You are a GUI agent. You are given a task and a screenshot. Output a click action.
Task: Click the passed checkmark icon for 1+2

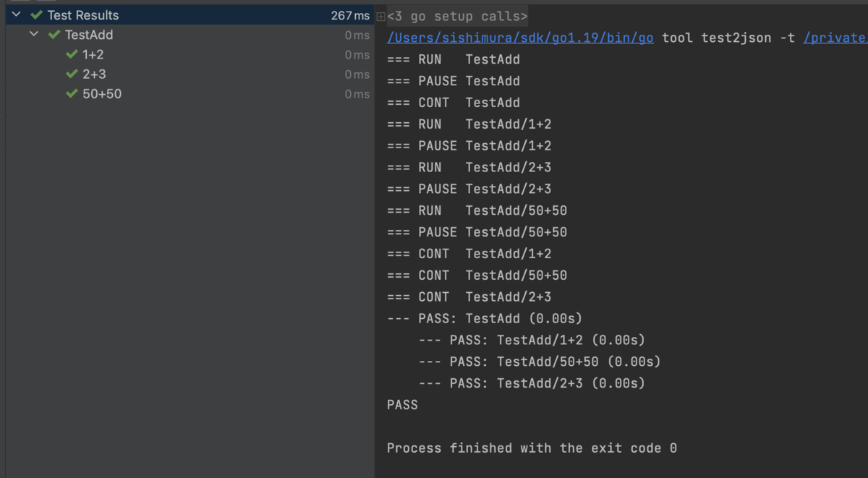pos(71,54)
